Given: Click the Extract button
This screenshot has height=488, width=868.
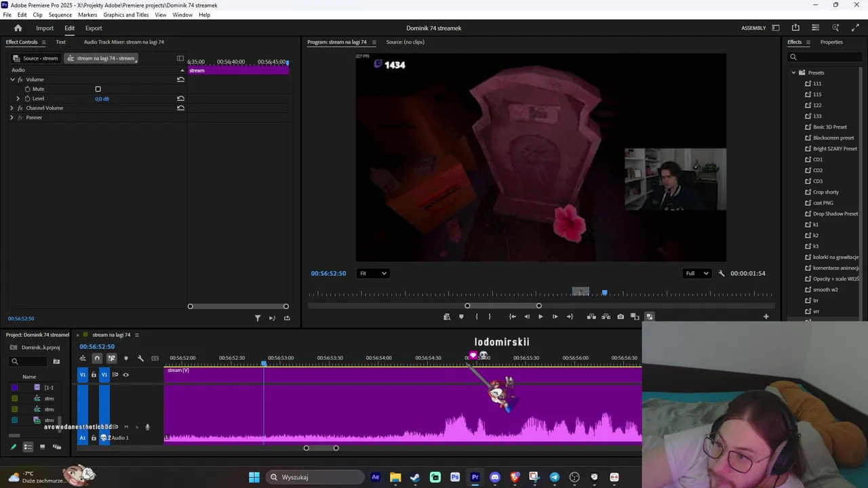Looking at the screenshot, I should [x=606, y=317].
